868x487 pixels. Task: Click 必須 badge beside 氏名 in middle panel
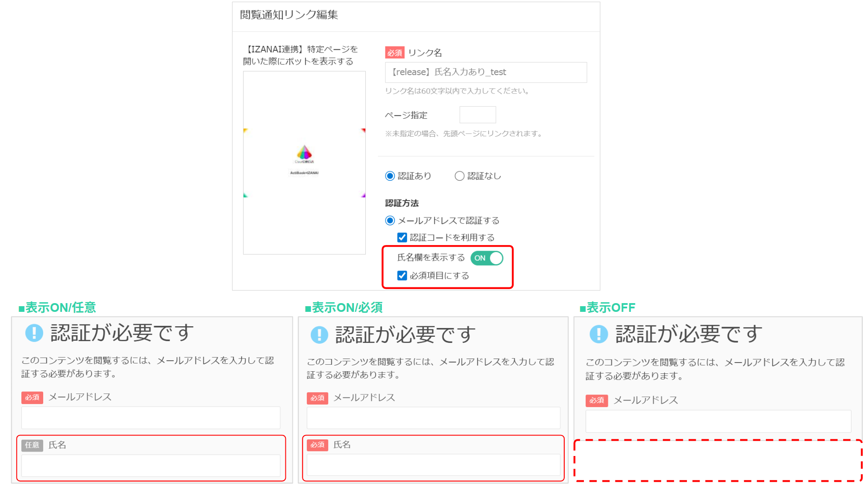coord(317,445)
